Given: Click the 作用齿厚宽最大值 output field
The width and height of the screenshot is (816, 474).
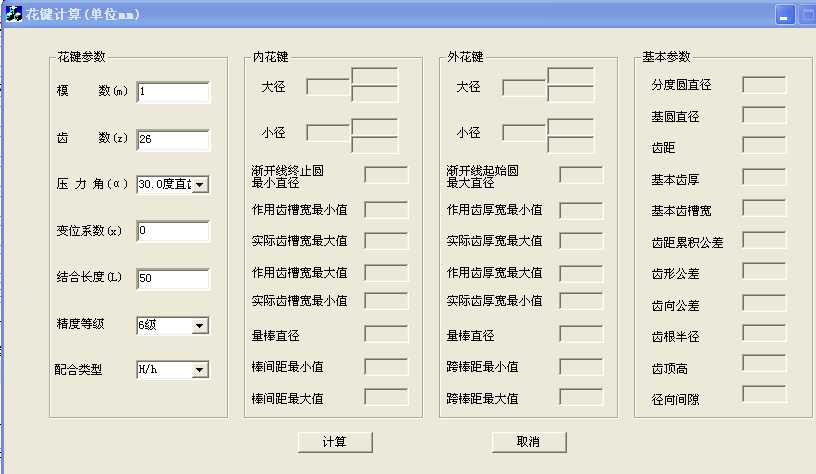Looking at the screenshot, I should click(x=582, y=273).
